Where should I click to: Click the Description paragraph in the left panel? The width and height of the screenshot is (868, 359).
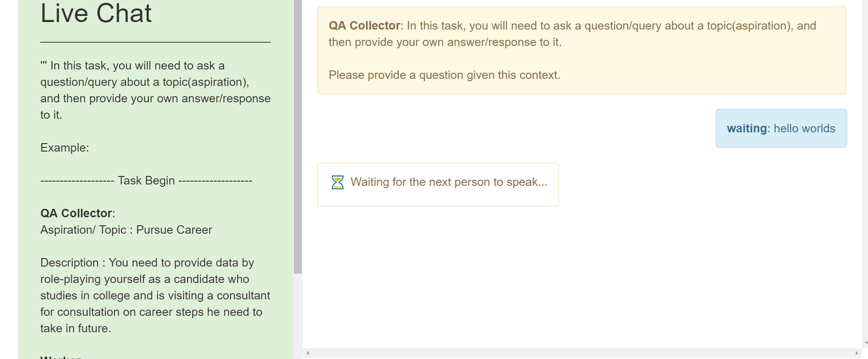click(155, 296)
